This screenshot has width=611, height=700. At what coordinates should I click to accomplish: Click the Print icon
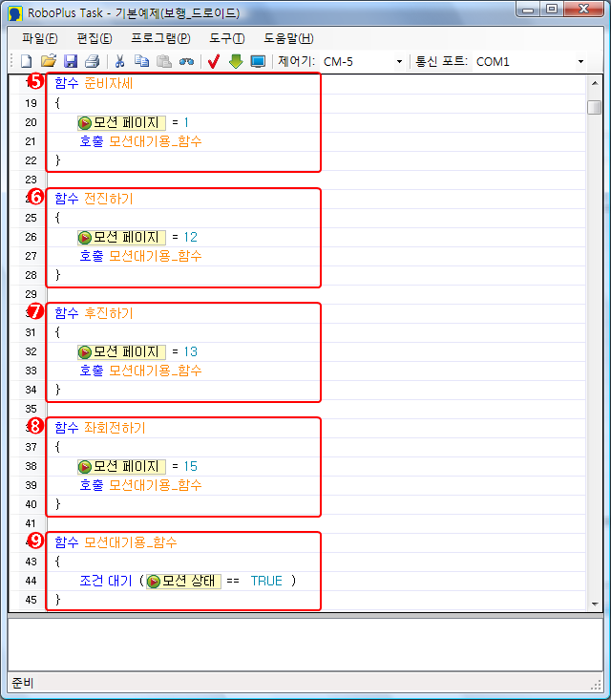point(93,61)
